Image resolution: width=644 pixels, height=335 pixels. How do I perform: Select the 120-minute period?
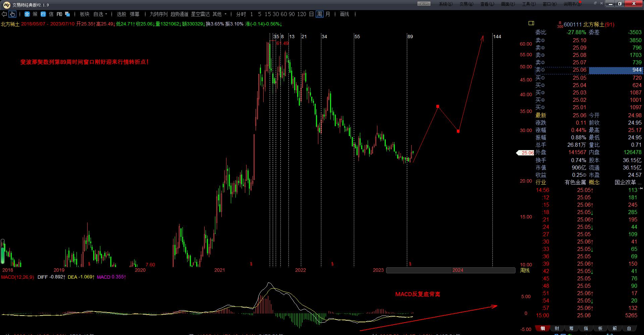(x=302, y=14)
